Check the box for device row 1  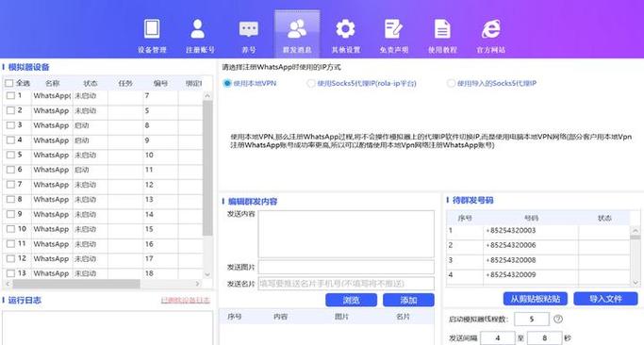pos(10,96)
